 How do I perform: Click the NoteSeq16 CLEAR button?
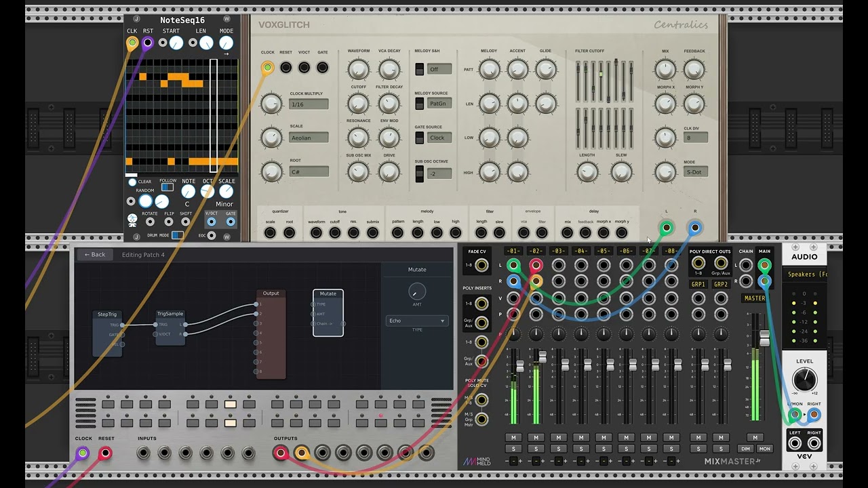(132, 182)
